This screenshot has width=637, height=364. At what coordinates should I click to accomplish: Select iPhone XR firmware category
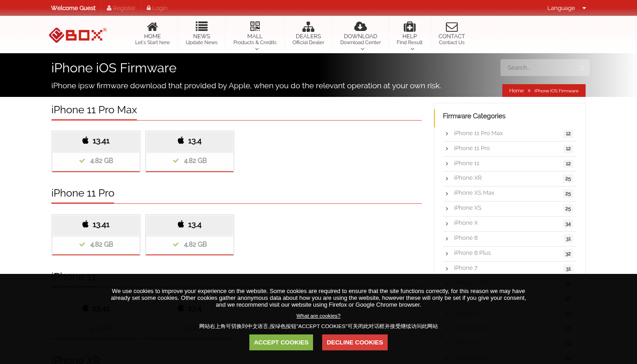[467, 178]
